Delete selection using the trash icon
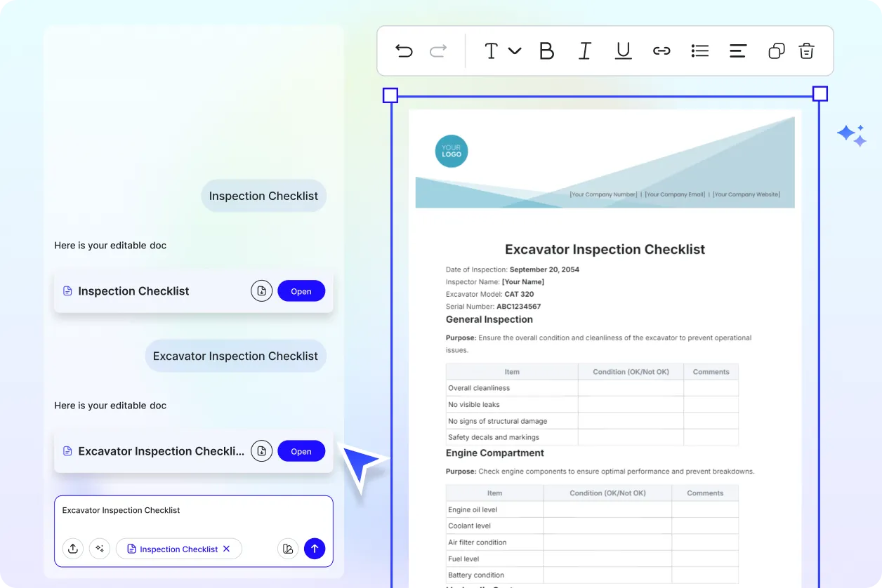 tap(807, 51)
